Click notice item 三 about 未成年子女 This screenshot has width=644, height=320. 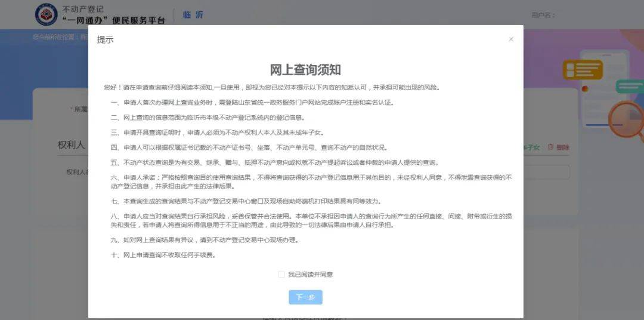[218, 133]
